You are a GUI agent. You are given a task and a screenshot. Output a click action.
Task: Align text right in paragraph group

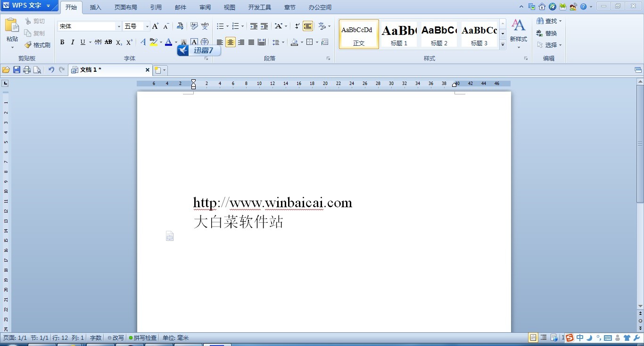pyautogui.click(x=241, y=42)
